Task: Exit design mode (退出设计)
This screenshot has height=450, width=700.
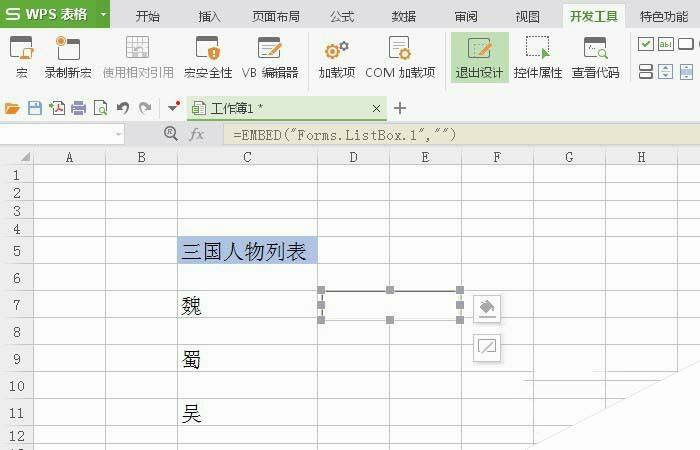Action: pos(479,57)
